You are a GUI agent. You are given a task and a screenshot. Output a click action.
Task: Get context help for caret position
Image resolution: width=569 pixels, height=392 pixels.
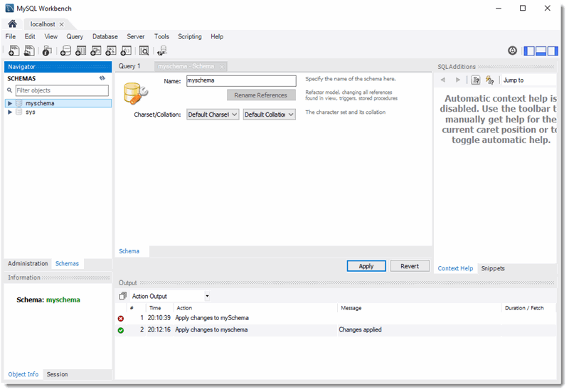475,80
